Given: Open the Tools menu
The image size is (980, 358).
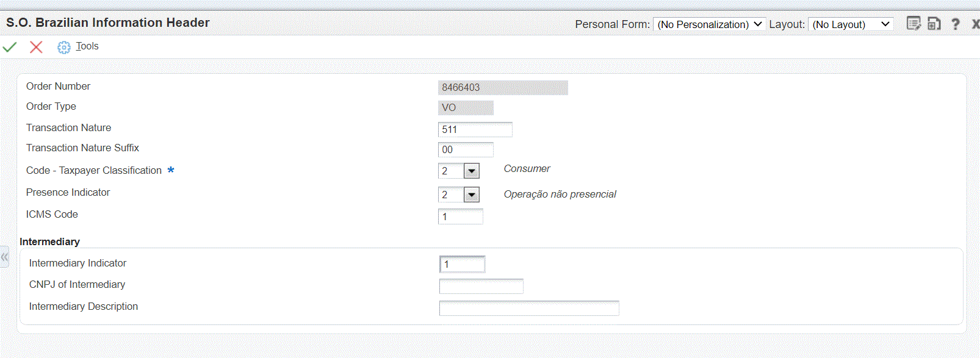Looking at the screenshot, I should (x=87, y=46).
